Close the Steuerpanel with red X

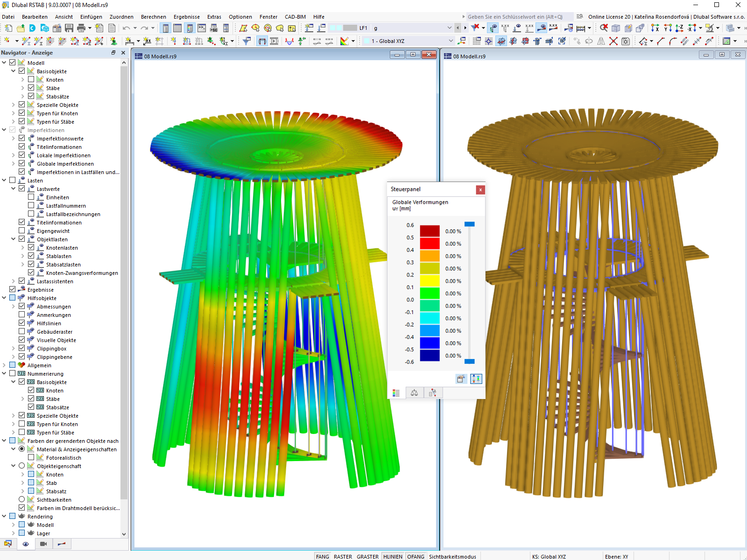480,189
